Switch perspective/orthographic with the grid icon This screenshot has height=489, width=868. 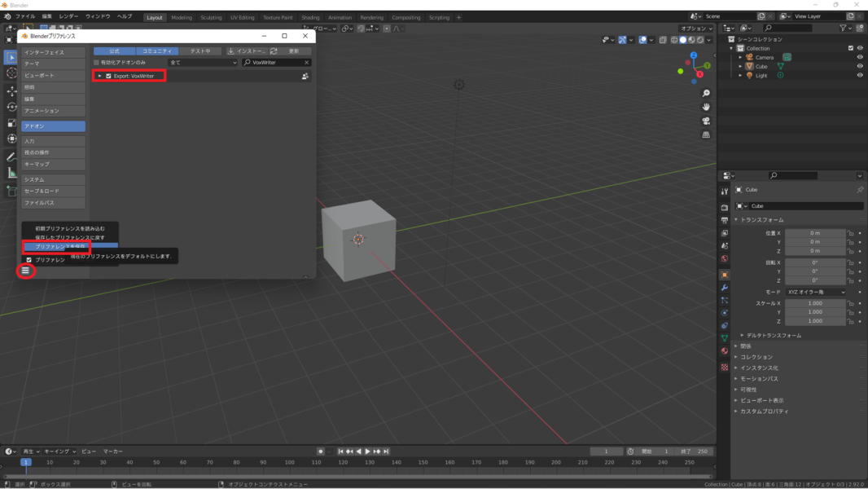(x=706, y=134)
